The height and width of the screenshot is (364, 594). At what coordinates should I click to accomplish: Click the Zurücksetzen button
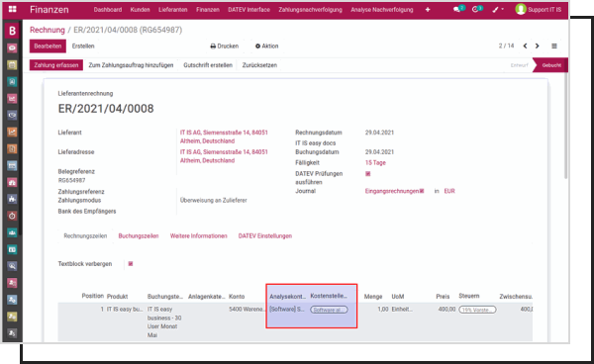click(259, 65)
